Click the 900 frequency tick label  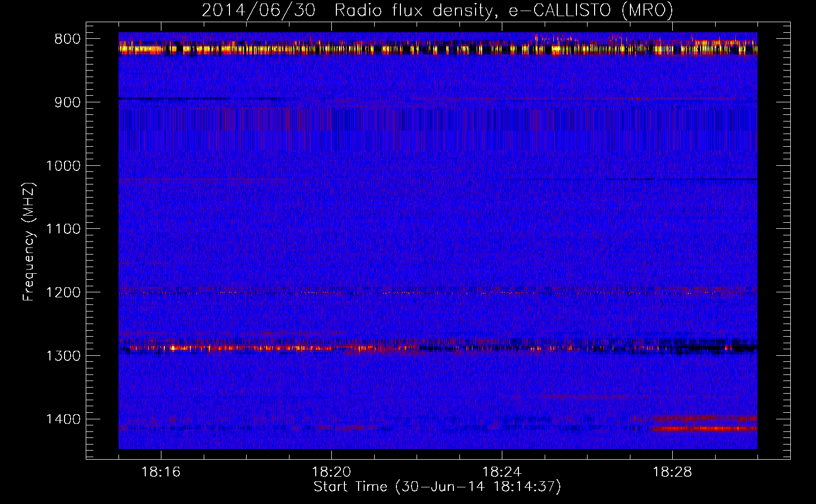[68, 102]
